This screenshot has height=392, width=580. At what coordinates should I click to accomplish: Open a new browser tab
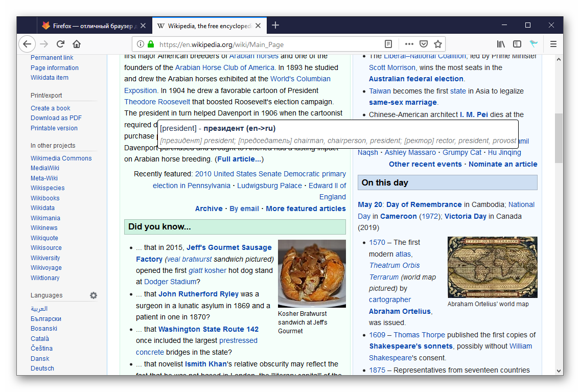(275, 25)
